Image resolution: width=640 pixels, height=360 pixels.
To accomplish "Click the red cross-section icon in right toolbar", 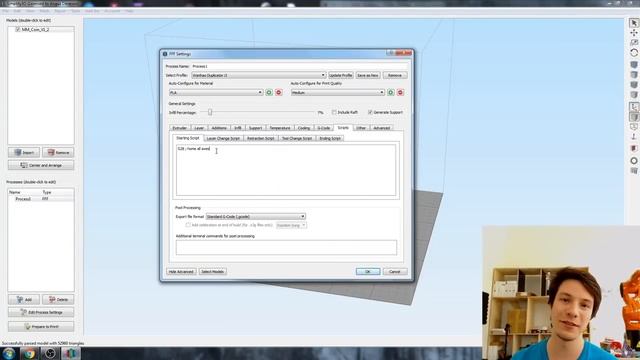I will [634, 149].
